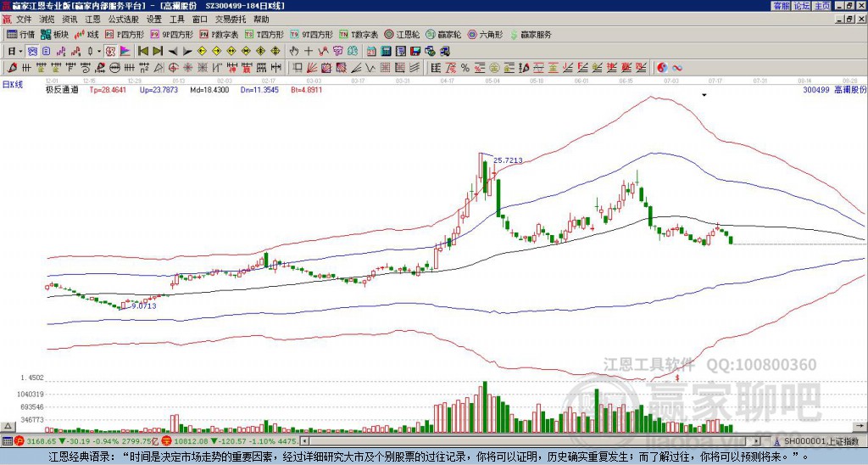Open the 公式选股 menu

[x=124, y=20]
